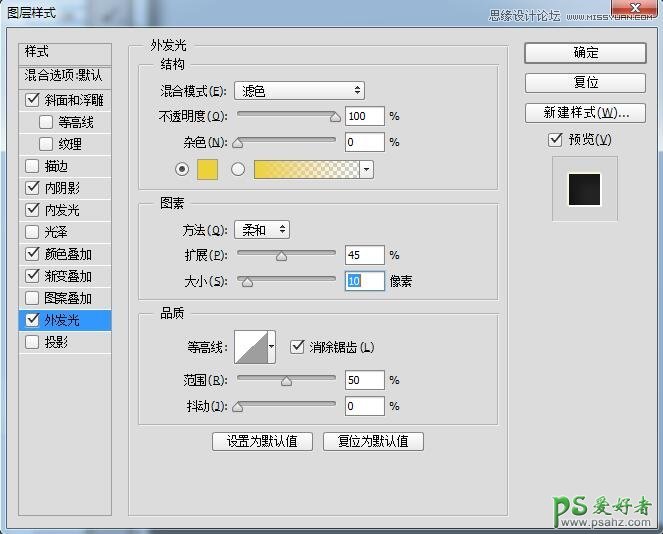Click the 确定 OK button
The height and width of the screenshot is (534, 663).
[x=585, y=52]
